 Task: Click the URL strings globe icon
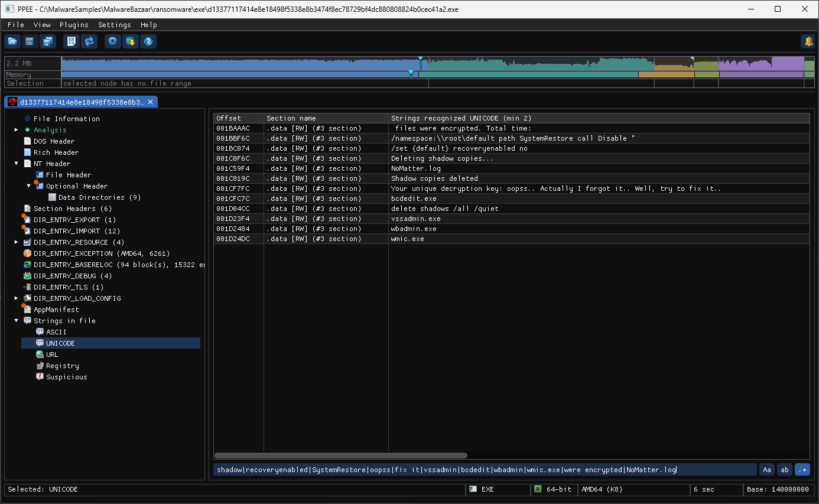click(x=40, y=355)
